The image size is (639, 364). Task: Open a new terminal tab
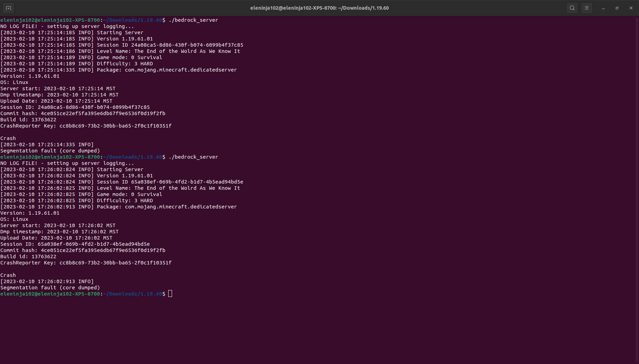click(x=8, y=8)
